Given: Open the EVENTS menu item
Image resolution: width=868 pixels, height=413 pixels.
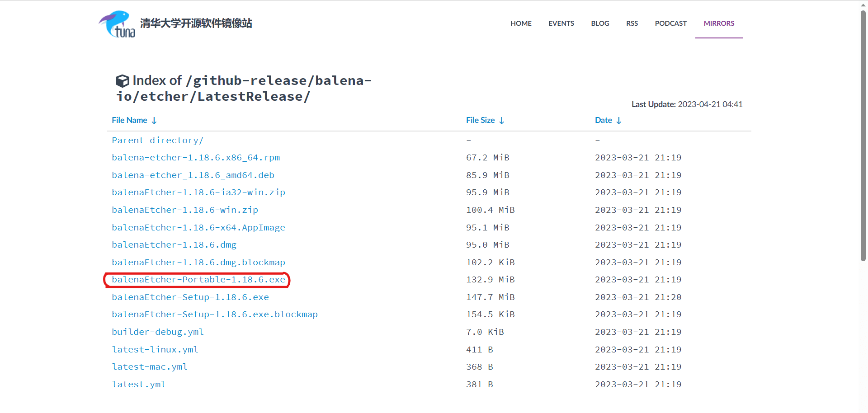Looking at the screenshot, I should 561,23.
